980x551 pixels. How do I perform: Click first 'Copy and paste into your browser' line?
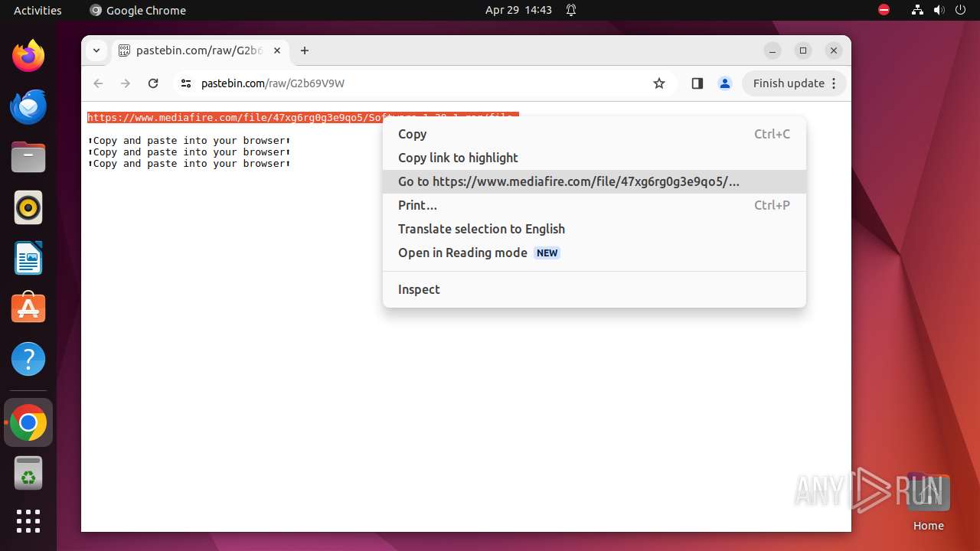click(x=189, y=141)
